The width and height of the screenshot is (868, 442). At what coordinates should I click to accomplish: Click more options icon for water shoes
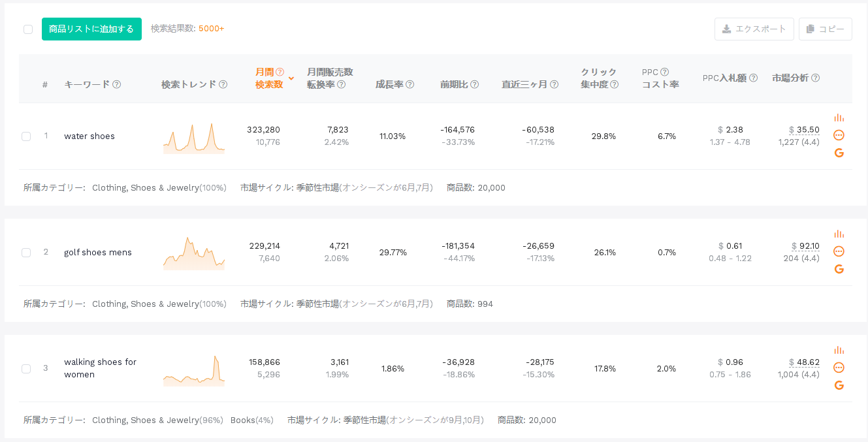839,135
